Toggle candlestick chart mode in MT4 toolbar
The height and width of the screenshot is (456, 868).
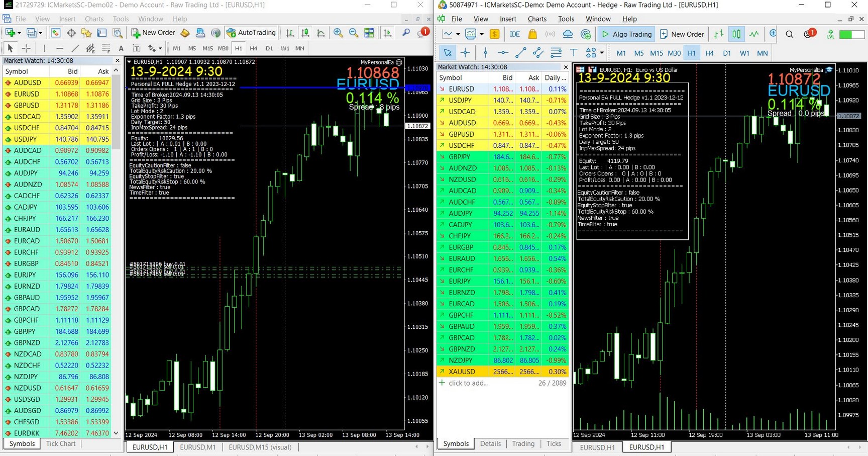305,33
